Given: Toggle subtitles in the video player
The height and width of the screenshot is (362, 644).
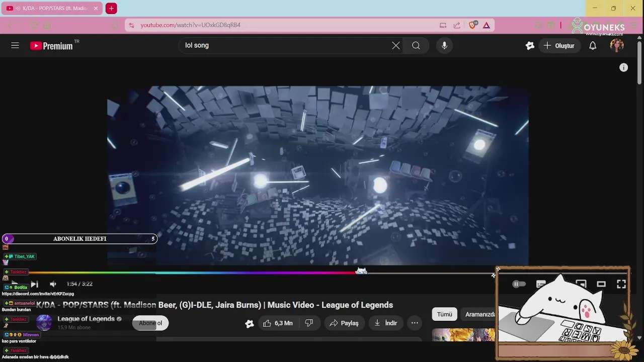Looking at the screenshot, I should coord(541,284).
